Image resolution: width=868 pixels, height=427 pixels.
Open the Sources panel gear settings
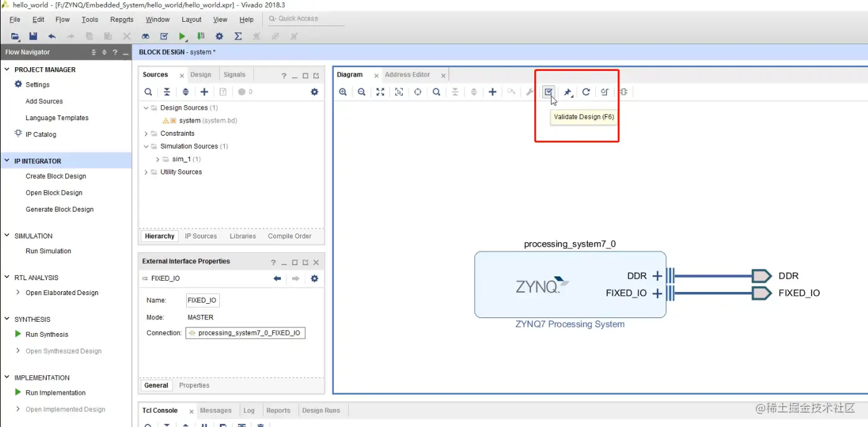[x=314, y=92]
